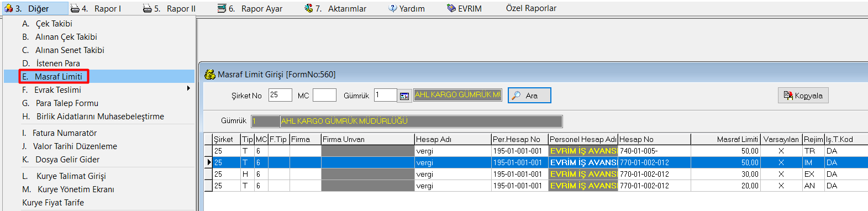Click the Ara search button
The width and height of the screenshot is (868, 211).
point(529,96)
